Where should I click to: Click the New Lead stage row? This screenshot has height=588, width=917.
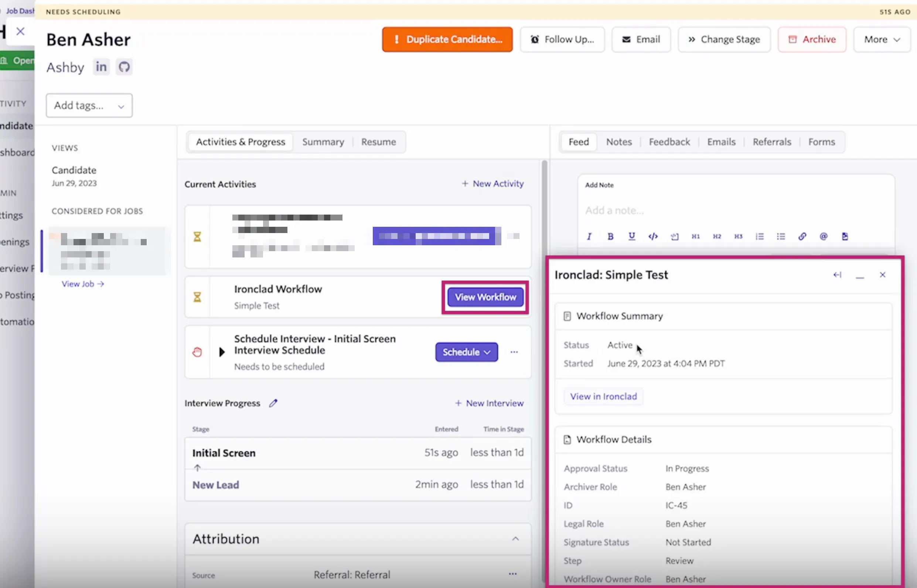358,485
